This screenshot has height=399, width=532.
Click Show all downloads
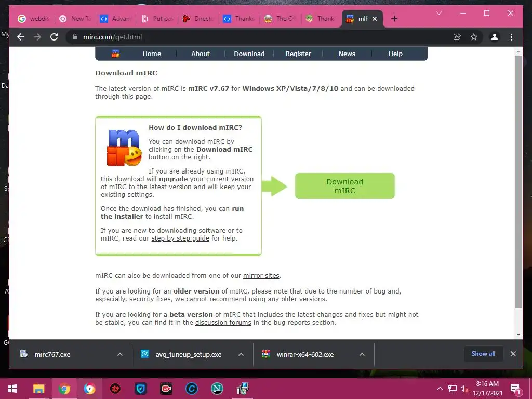pos(483,353)
